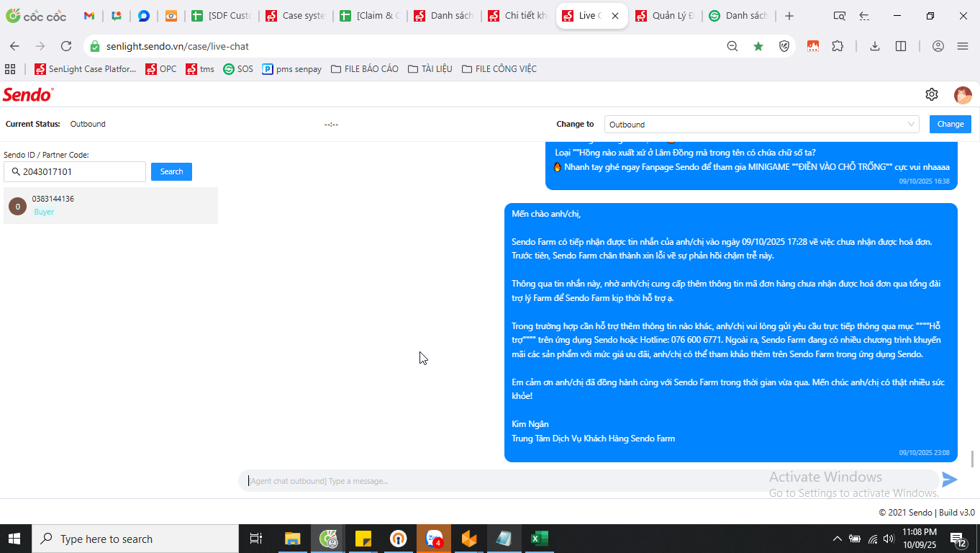Image resolution: width=980 pixels, height=553 pixels.
Task: Open the apps grid in bookmarks bar
Action: [x=10, y=69]
